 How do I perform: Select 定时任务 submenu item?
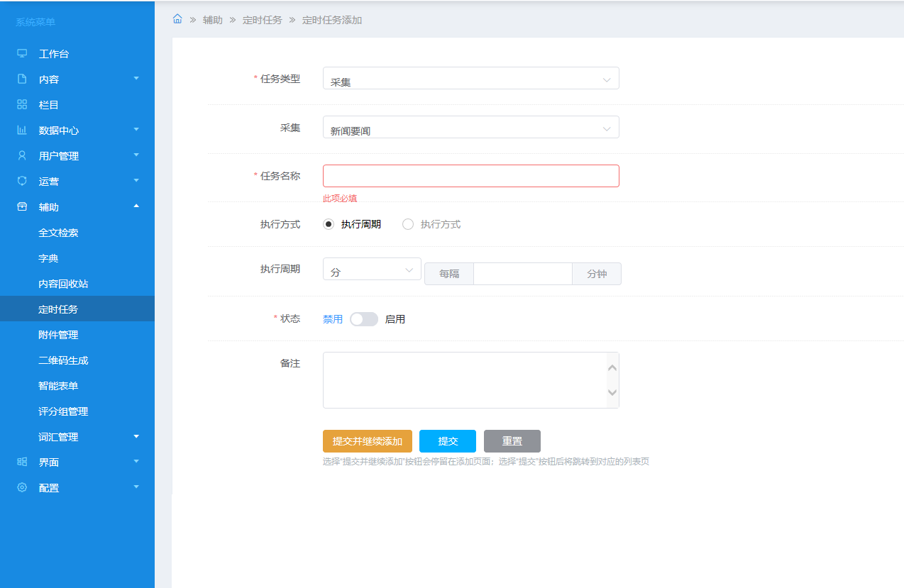click(x=77, y=309)
